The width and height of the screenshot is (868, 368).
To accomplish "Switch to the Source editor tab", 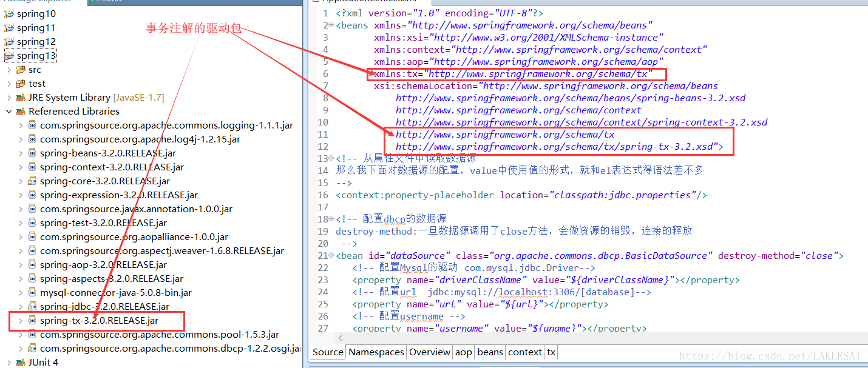I will click(328, 352).
